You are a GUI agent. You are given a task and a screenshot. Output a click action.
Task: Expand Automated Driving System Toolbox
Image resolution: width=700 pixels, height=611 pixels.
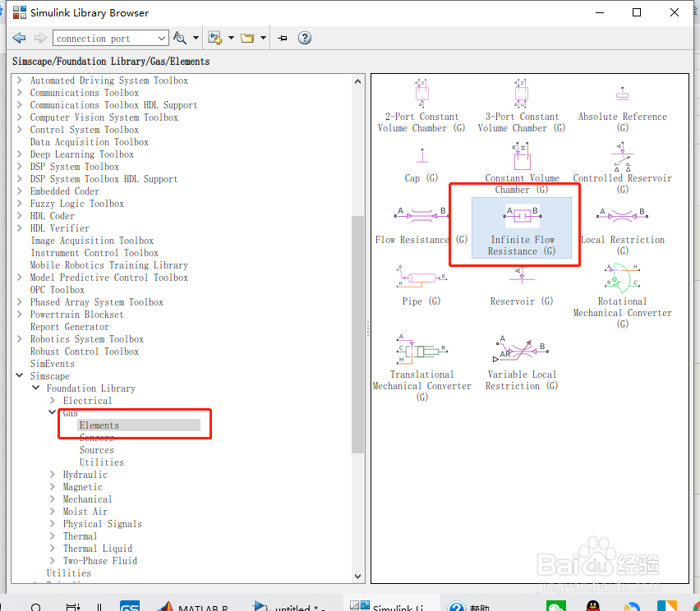coord(20,80)
